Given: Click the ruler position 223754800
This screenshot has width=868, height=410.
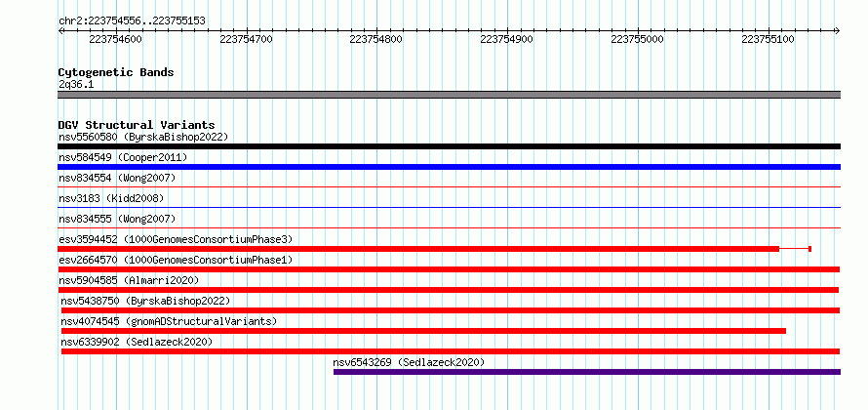Looking at the screenshot, I should (376, 39).
